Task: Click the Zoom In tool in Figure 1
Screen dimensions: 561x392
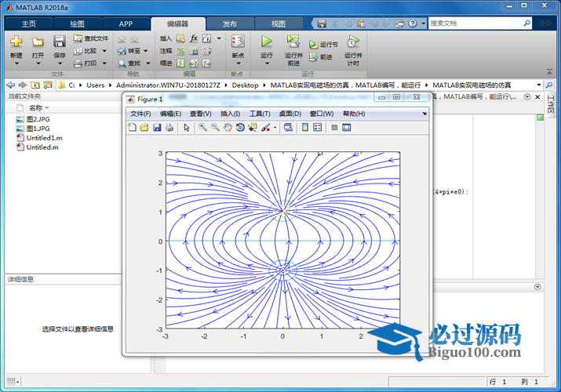Action: (x=203, y=128)
